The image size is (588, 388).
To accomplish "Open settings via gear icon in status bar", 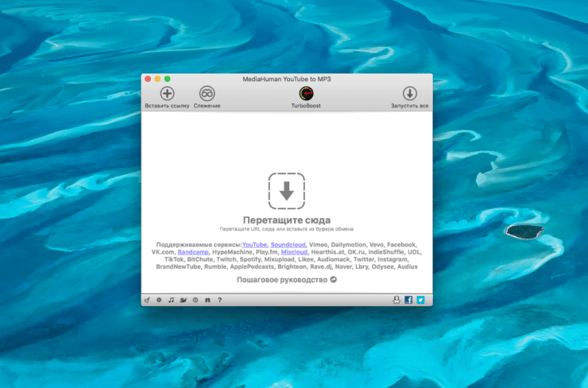I will [x=159, y=301].
